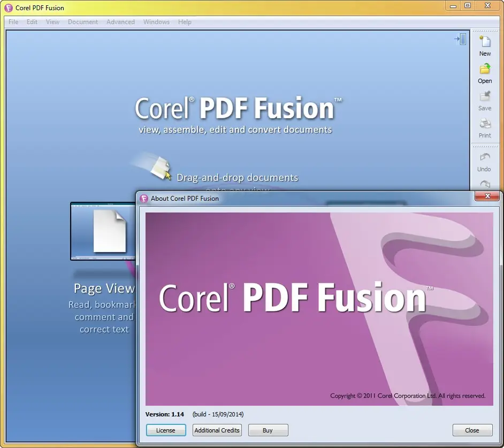Click the Save icon in the right toolbar

[485, 96]
